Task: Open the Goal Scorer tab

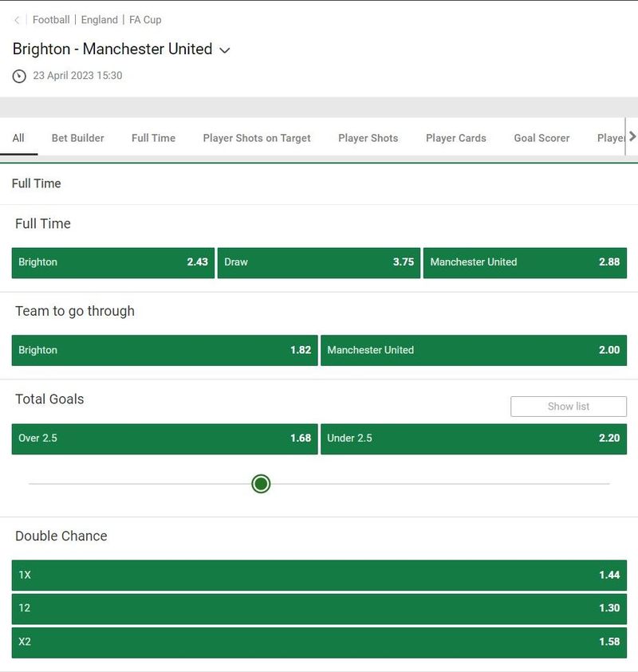Action: coord(542,138)
